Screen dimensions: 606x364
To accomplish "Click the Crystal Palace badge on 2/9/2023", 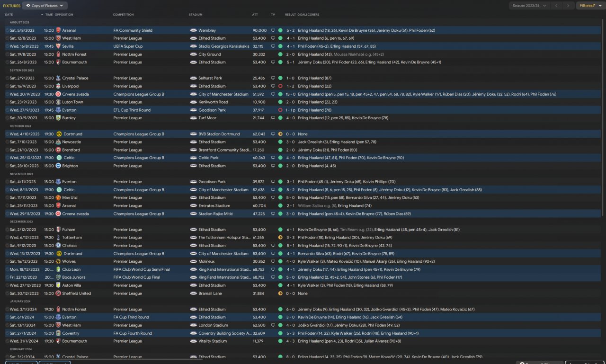I will (x=58, y=78).
